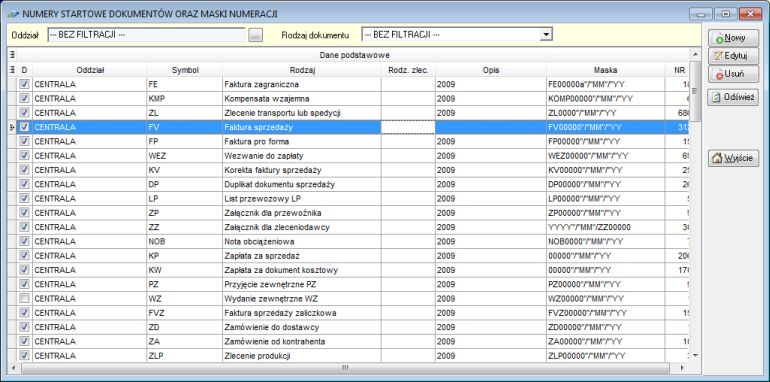Click mask cell 'WEZ00000"/"MM"/"YY'
This screenshot has width=770, height=382.
coord(605,156)
